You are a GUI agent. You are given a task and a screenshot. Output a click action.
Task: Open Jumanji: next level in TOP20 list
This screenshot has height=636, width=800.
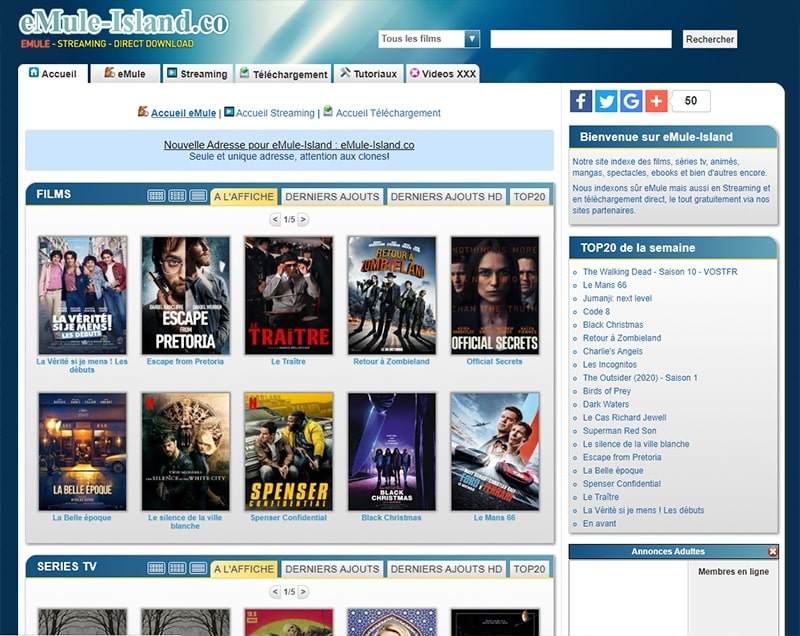[617, 298]
